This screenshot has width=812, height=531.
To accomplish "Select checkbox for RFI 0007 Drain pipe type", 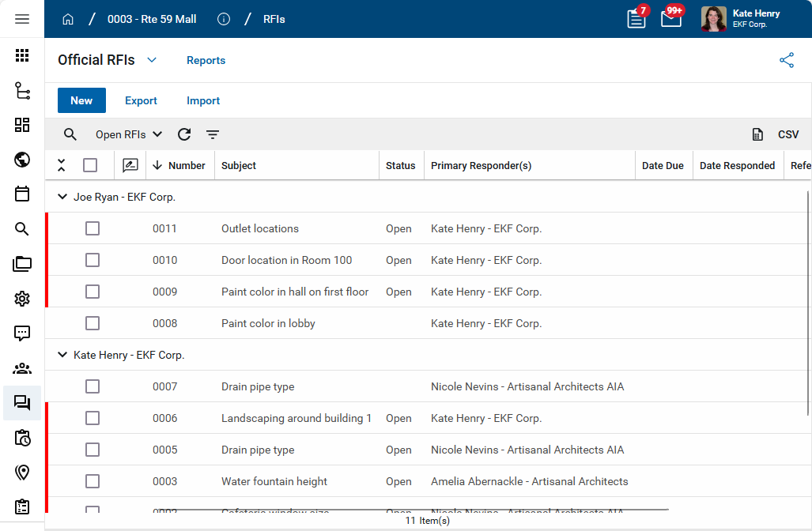I will (93, 386).
